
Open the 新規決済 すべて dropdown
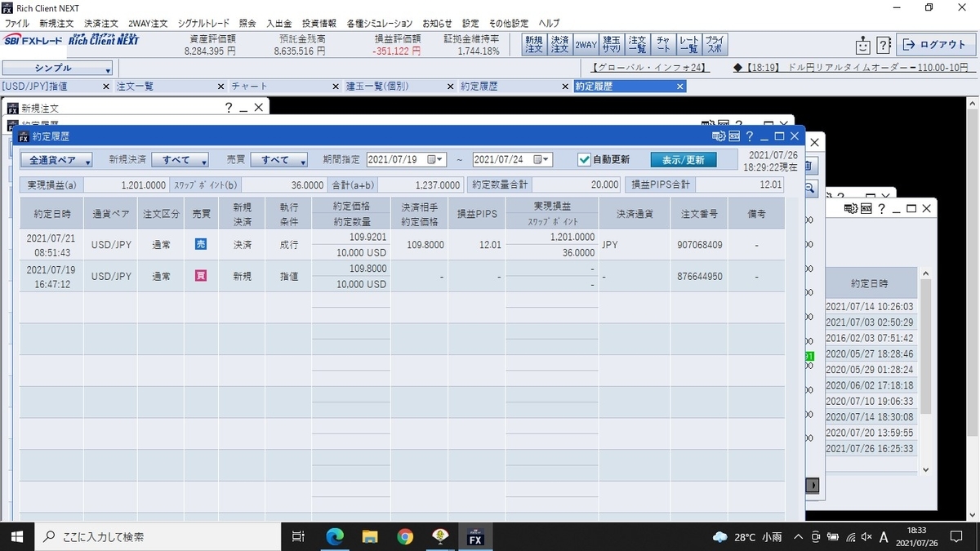pos(180,160)
